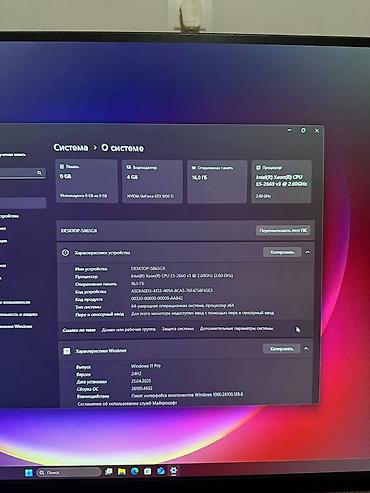
Task: Open the Mail app from the taskbar
Action: [161, 471]
